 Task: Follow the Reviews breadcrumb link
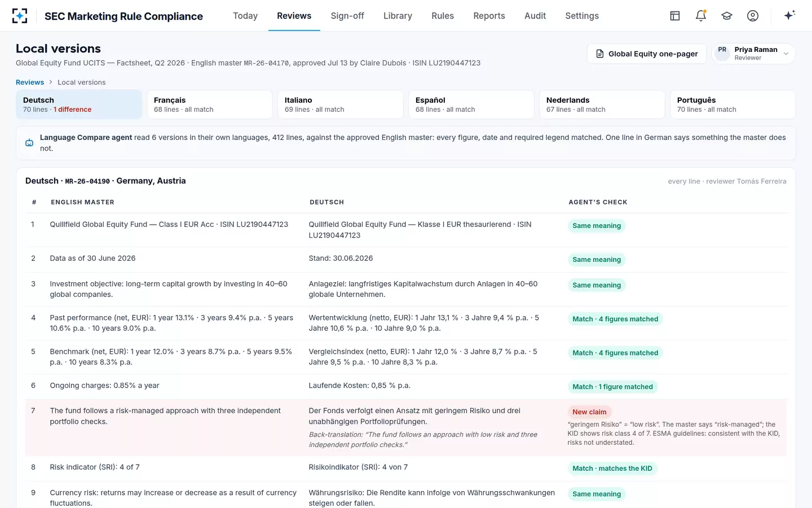[30, 82]
